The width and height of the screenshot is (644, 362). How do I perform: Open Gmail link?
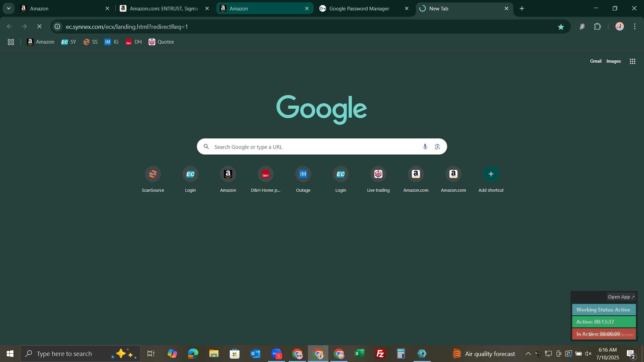596,61
